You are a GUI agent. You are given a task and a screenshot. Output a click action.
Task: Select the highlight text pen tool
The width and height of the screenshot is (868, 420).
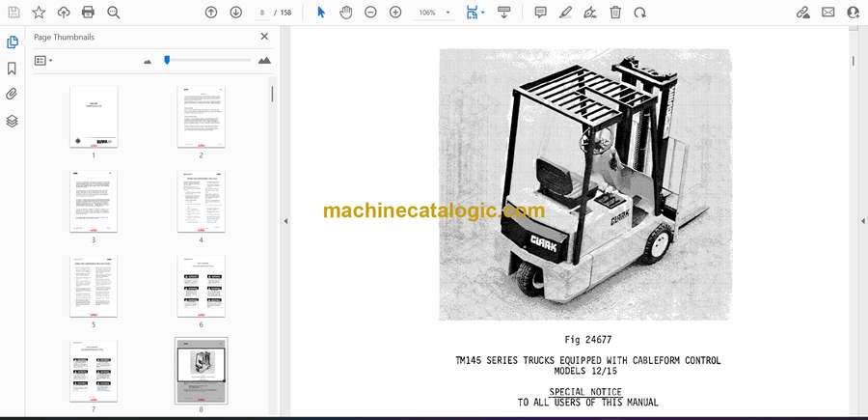point(565,13)
